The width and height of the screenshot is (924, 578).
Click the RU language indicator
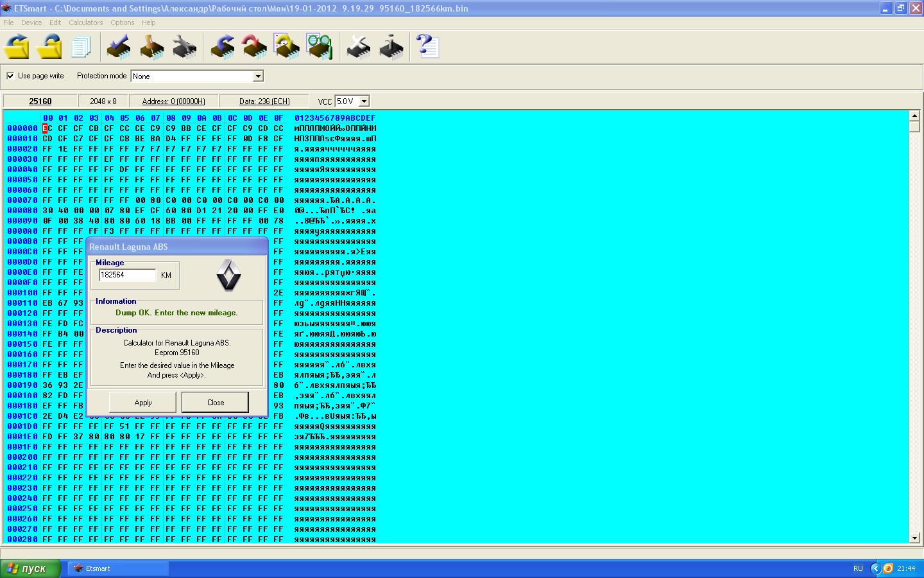coord(858,568)
